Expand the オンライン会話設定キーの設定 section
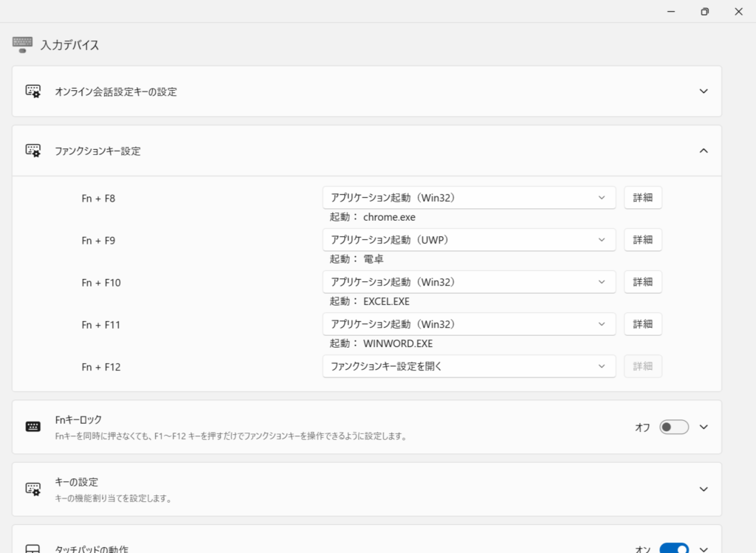The height and width of the screenshot is (553, 756). 703,92
